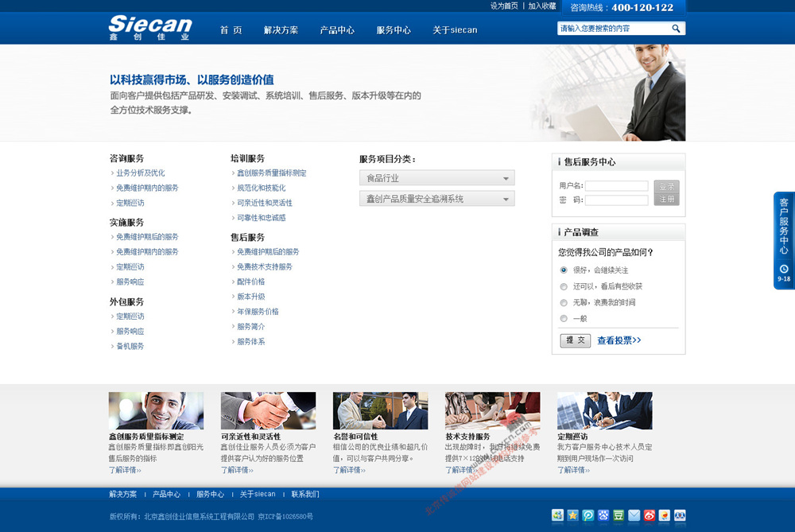Open the '客户服务中心' side panel tab
This screenshot has height=532, width=795.
(783, 240)
